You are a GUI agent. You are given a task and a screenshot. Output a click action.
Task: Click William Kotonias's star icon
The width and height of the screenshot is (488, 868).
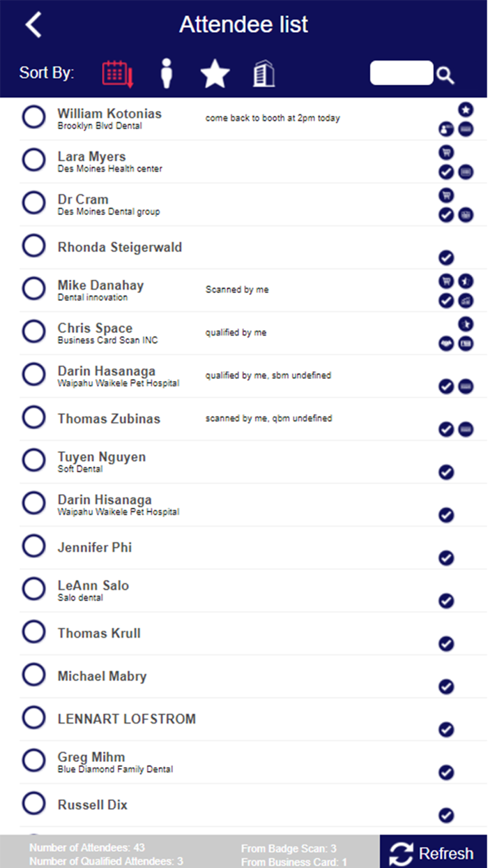click(466, 110)
